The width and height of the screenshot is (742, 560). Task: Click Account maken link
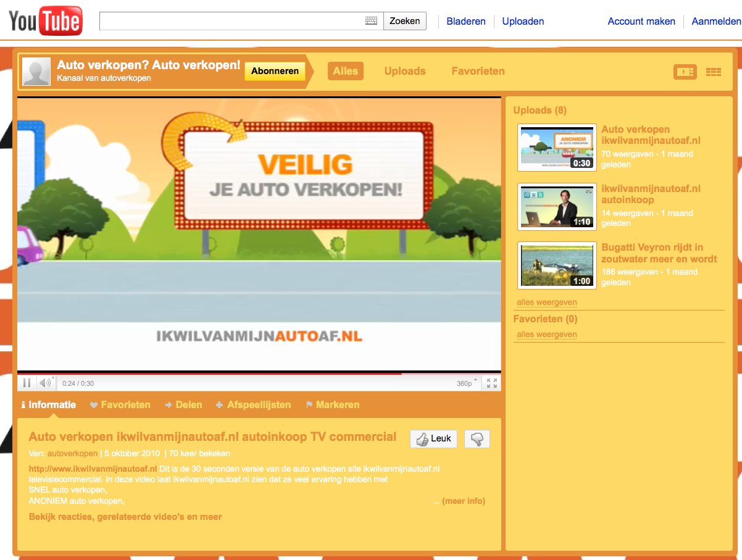pyautogui.click(x=641, y=21)
